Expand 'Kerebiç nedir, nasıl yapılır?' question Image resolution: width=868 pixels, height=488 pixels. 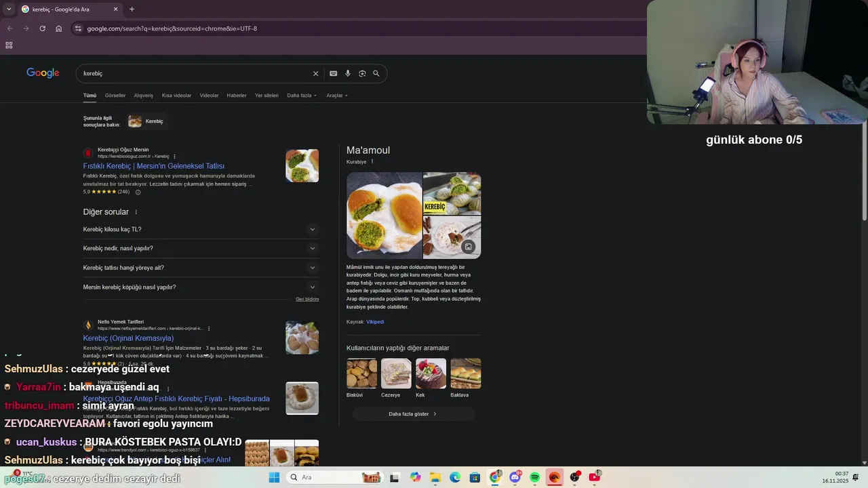[x=201, y=248]
